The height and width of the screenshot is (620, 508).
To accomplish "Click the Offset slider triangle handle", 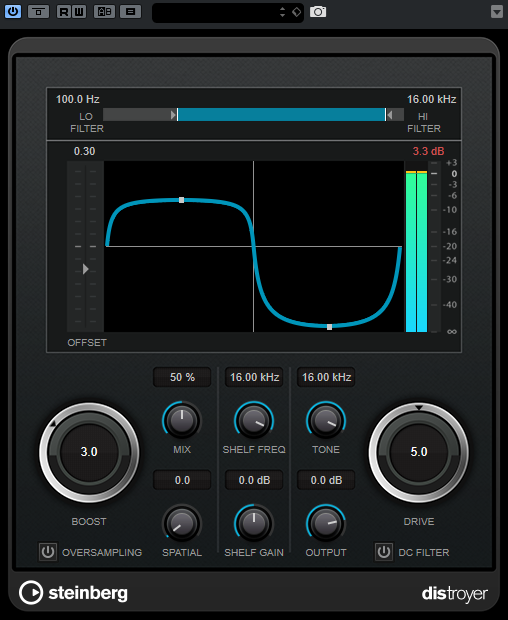I will [x=85, y=269].
